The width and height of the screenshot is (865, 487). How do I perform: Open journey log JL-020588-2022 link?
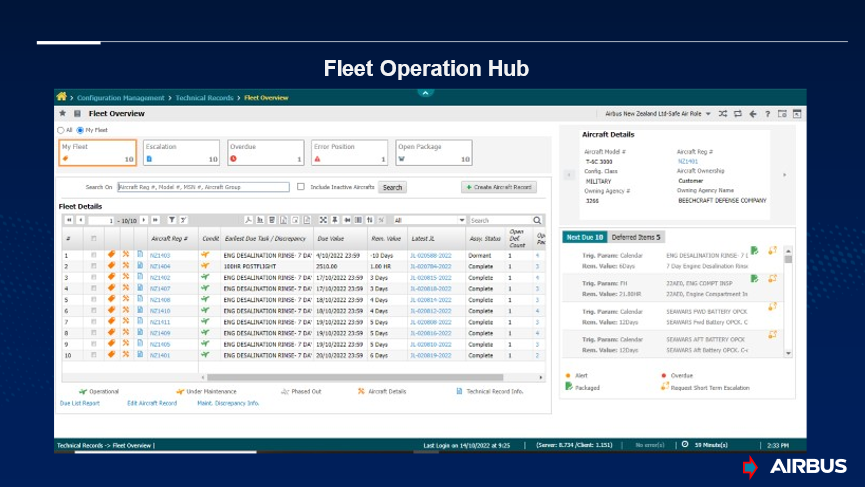[430, 255]
